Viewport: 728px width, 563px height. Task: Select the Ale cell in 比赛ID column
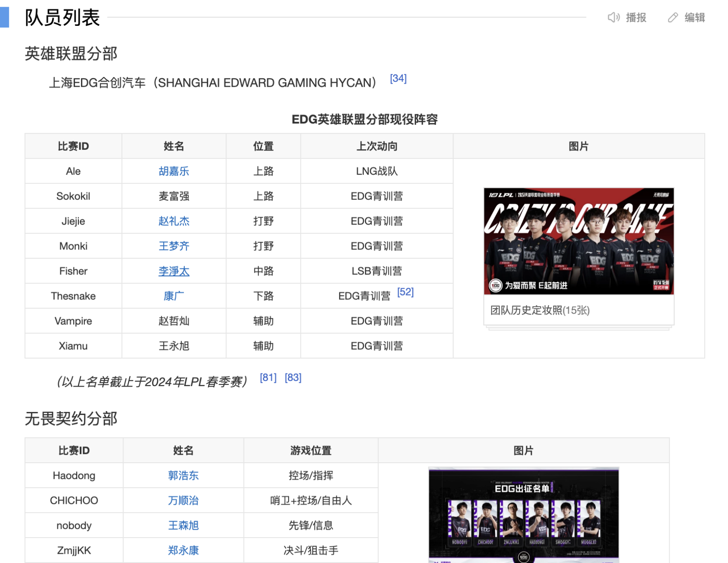(73, 171)
